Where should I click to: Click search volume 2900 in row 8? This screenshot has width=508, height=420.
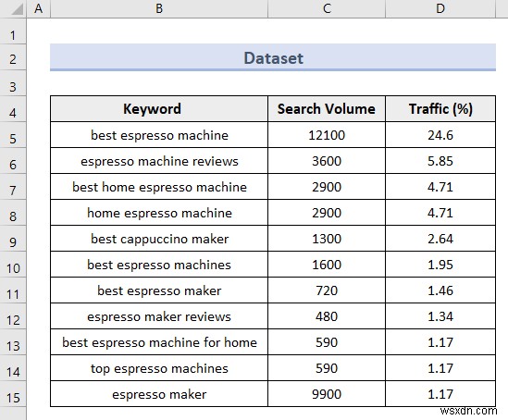tap(327, 213)
